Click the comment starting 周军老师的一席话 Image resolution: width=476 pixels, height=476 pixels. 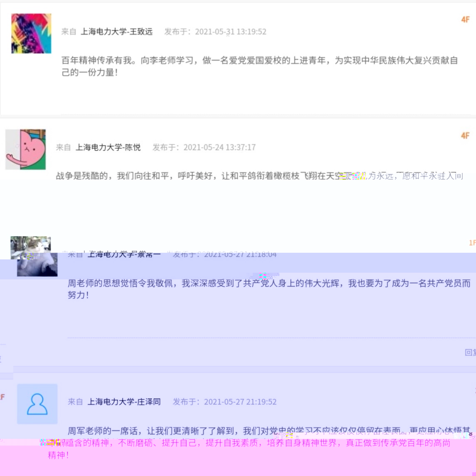259,443
